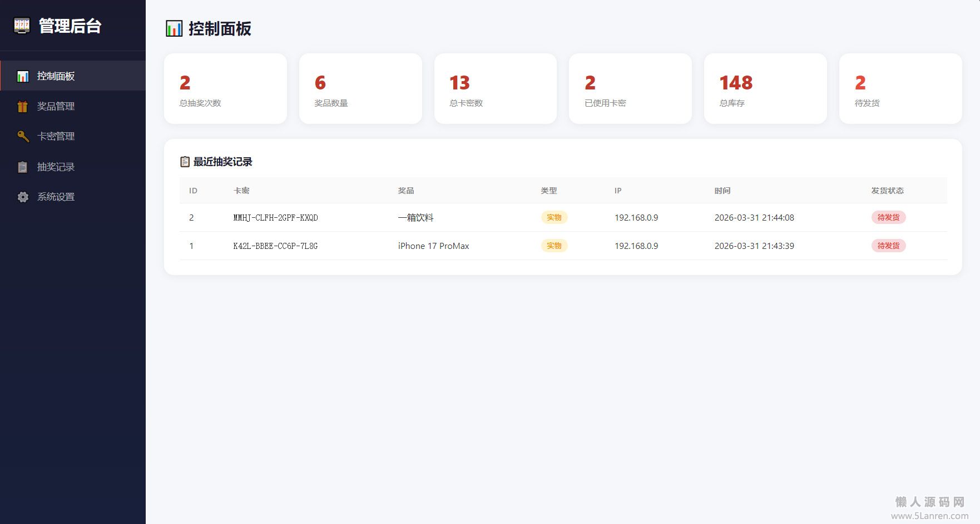Click the gift box icon for 奖品管理

point(23,106)
